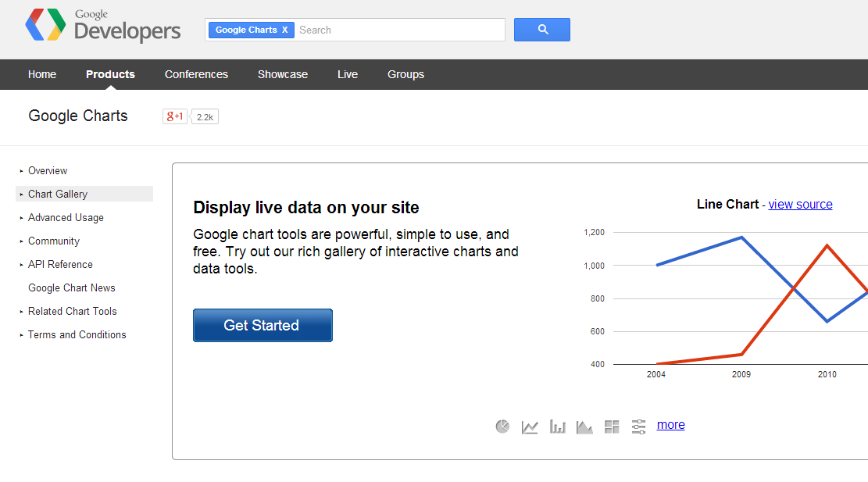Image resolution: width=868 pixels, height=482 pixels.
Task: Click inside the Search input field
Action: coord(398,30)
